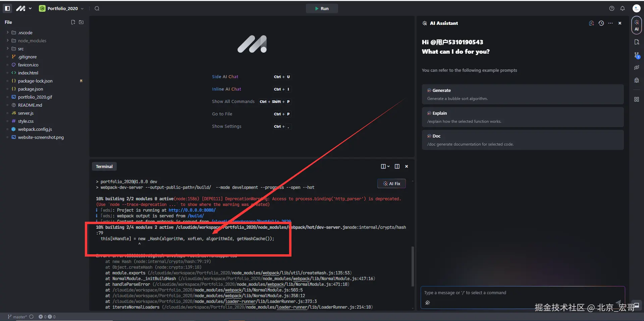This screenshot has width=644, height=321.
Task: Click the sparkle command icon under the message input
Action: coord(428,303)
